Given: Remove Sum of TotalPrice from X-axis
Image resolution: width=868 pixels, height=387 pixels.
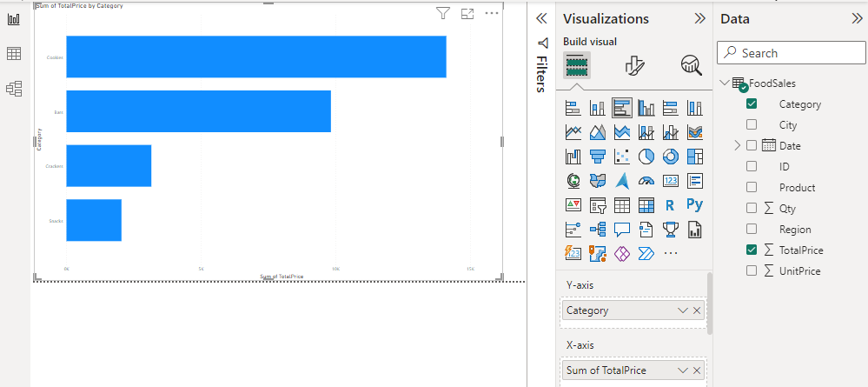Looking at the screenshot, I should pyautogui.click(x=697, y=370).
